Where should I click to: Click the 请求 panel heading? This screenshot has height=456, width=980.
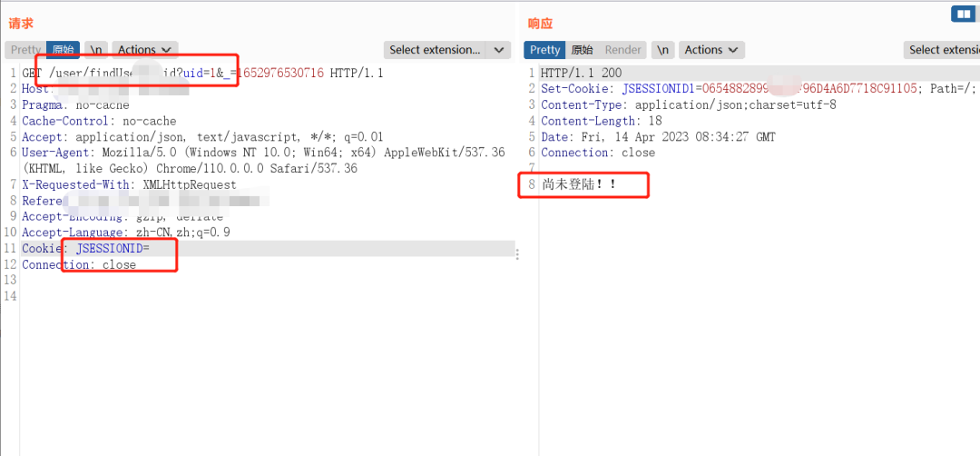click(x=21, y=24)
